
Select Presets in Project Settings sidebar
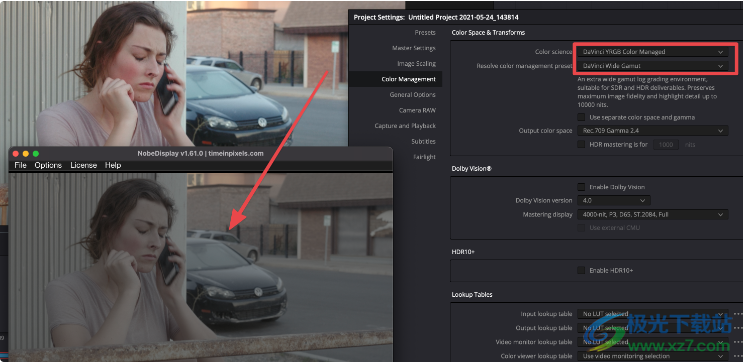point(425,33)
